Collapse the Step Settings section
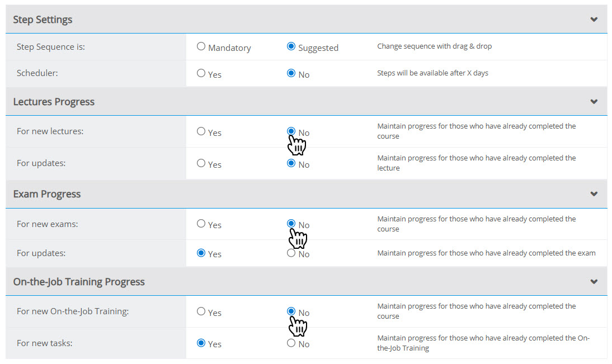Screen dimensions: 612x364 click(x=594, y=18)
